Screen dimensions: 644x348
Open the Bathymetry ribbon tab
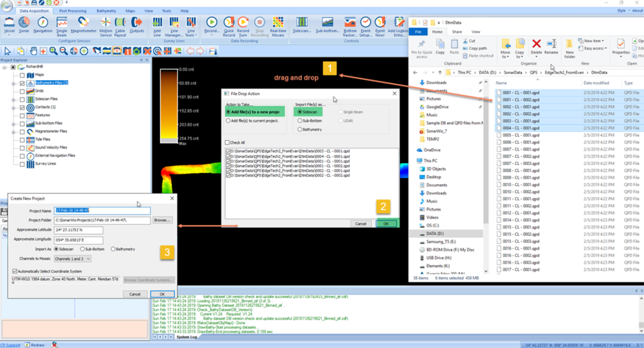pyautogui.click(x=106, y=11)
